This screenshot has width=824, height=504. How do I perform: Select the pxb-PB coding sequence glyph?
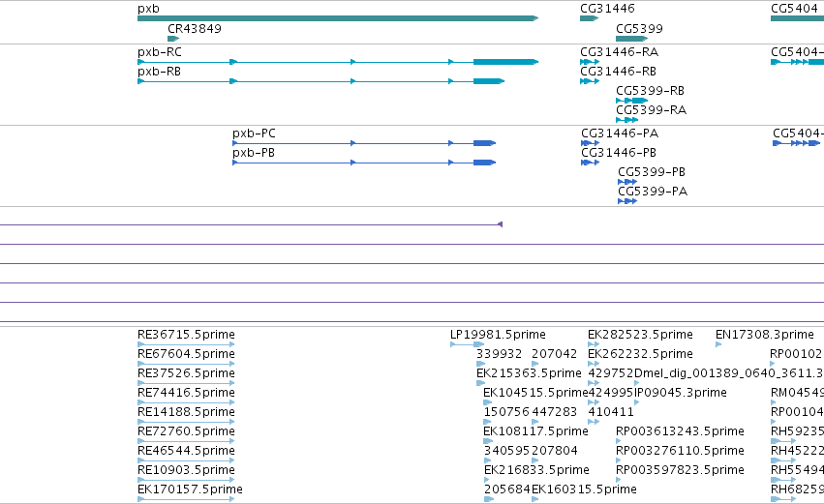point(364,163)
